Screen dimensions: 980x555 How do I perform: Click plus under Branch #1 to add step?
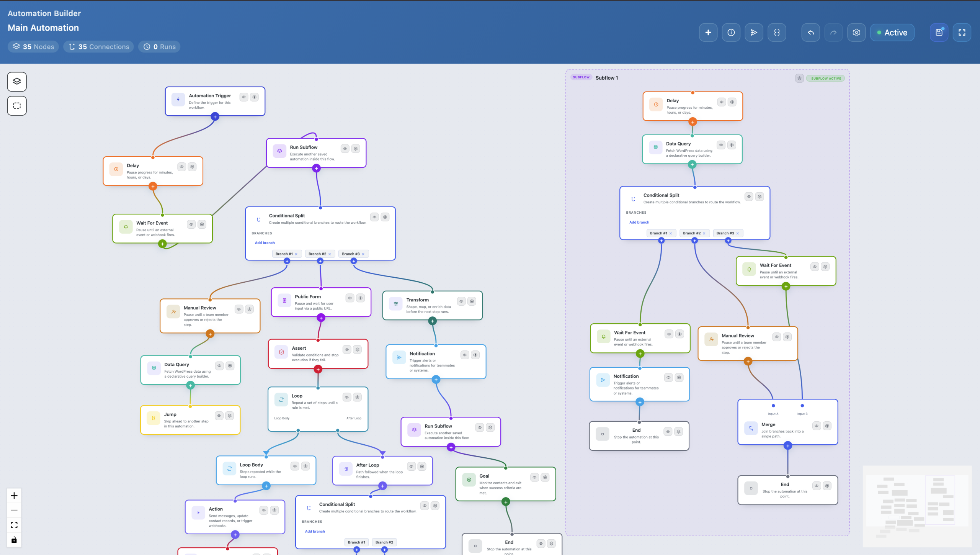287,261
